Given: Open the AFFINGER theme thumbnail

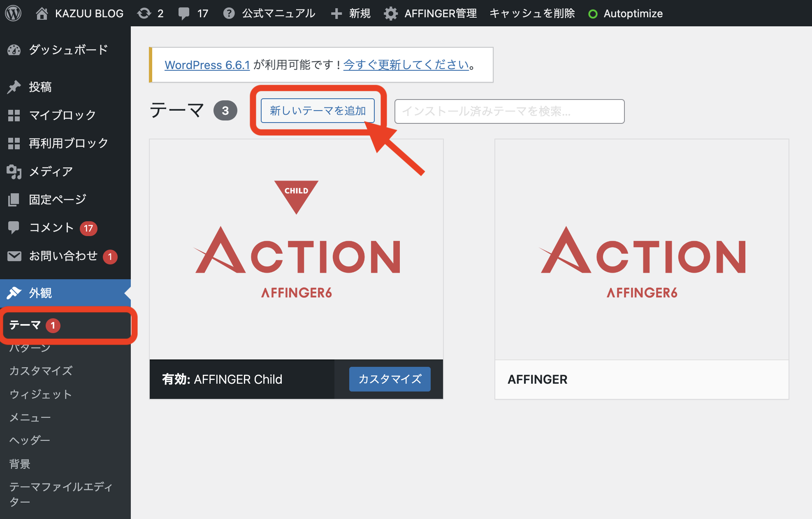Looking at the screenshot, I should pos(642,250).
